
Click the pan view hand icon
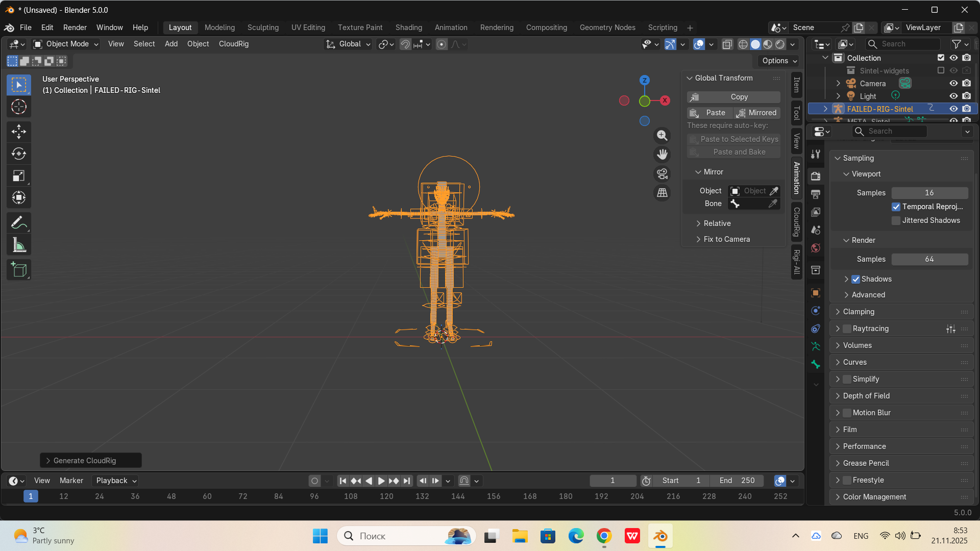662,154
